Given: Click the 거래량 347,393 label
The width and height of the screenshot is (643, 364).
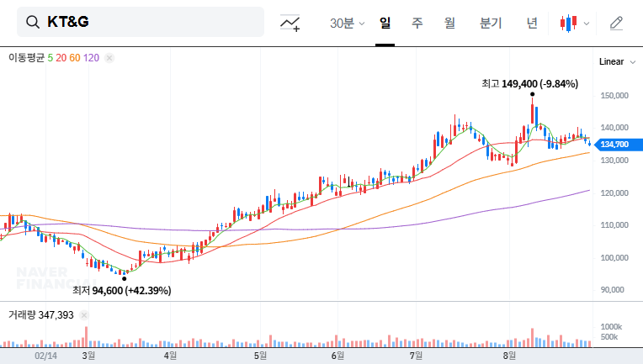Looking at the screenshot, I should [41, 315].
